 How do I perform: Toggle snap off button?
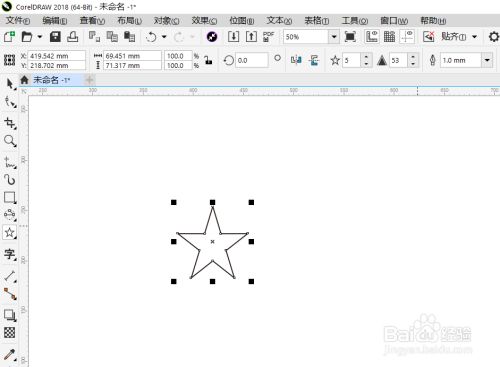pos(429,36)
